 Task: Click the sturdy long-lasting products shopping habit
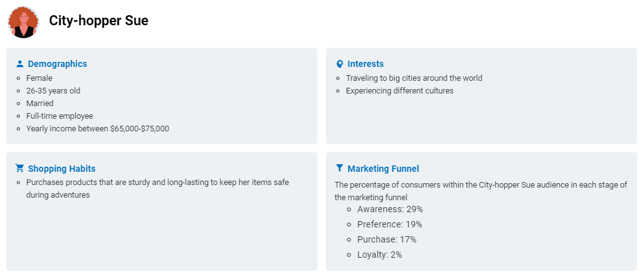coord(158,188)
